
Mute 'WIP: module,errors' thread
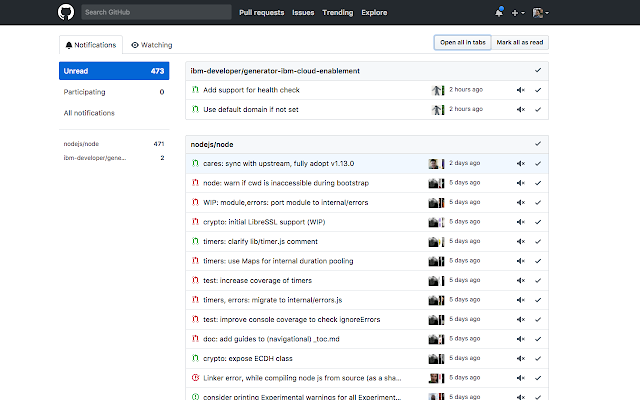[x=520, y=202]
